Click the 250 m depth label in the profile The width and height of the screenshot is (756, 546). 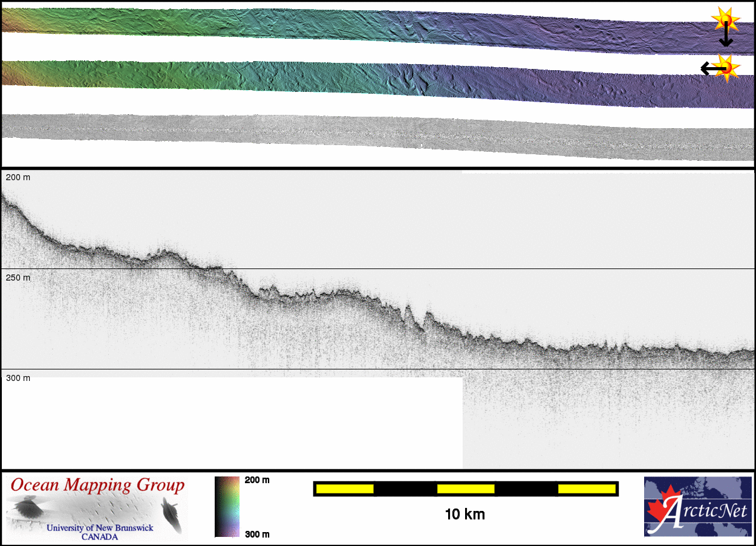click(18, 278)
